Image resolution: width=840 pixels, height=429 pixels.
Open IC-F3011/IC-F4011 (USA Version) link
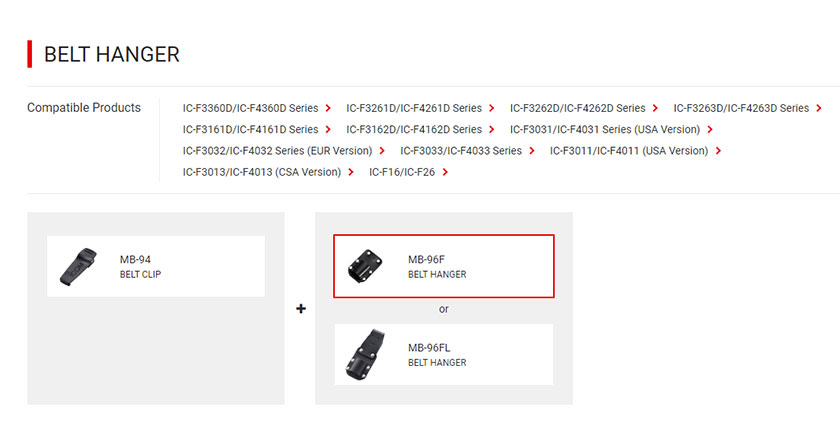(x=628, y=151)
